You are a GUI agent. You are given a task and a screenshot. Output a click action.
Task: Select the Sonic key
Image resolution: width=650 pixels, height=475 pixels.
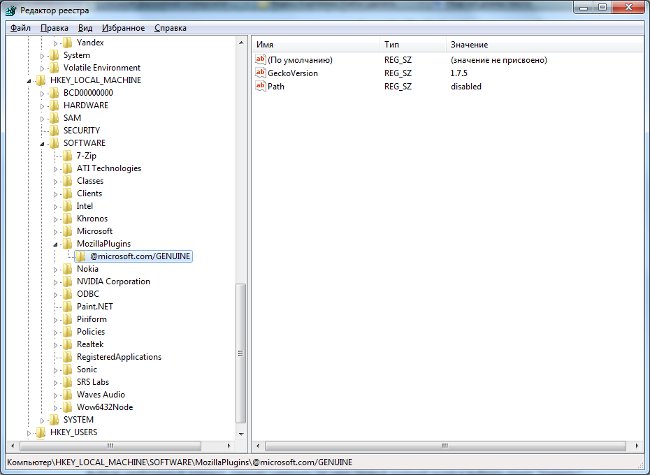click(x=87, y=369)
